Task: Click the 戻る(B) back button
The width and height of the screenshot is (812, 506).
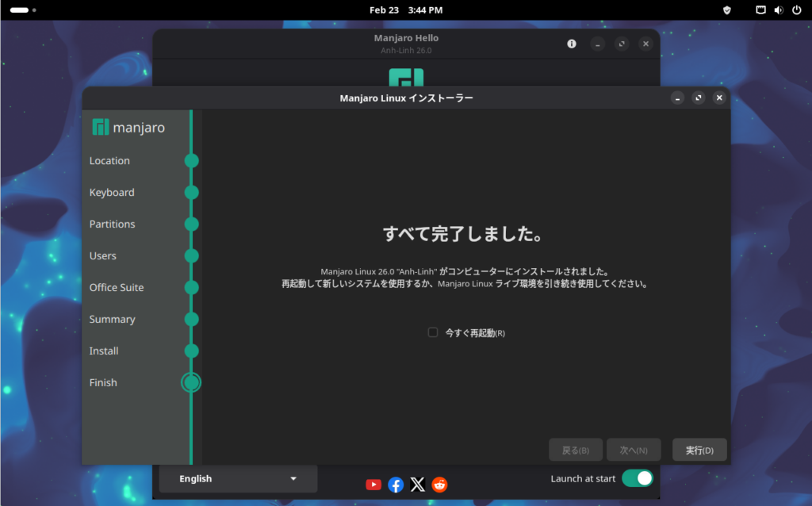Action: click(x=575, y=450)
